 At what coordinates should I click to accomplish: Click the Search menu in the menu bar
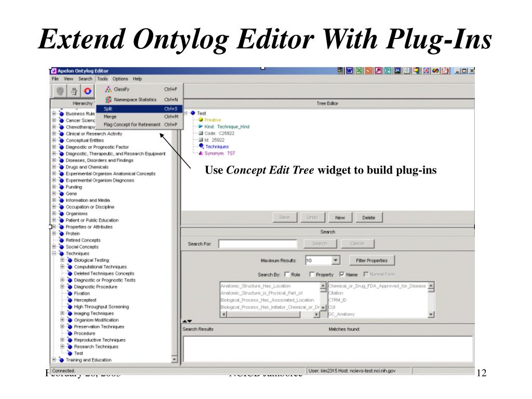click(x=85, y=79)
